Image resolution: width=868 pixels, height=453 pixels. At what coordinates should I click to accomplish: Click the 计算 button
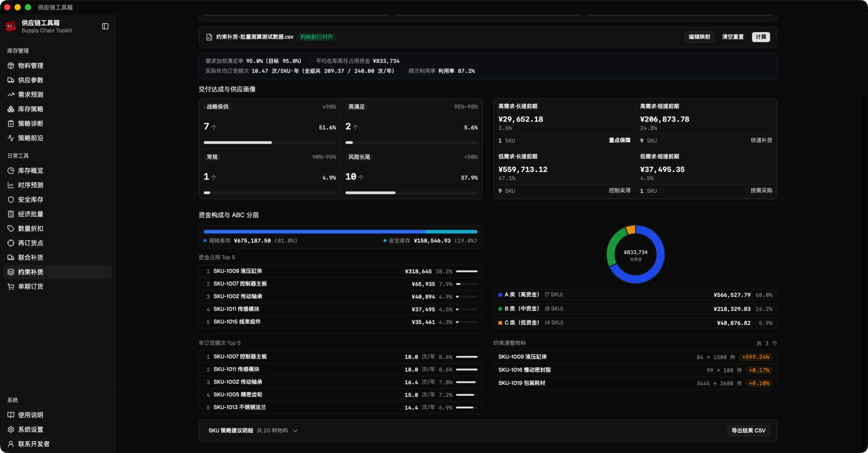[761, 37]
